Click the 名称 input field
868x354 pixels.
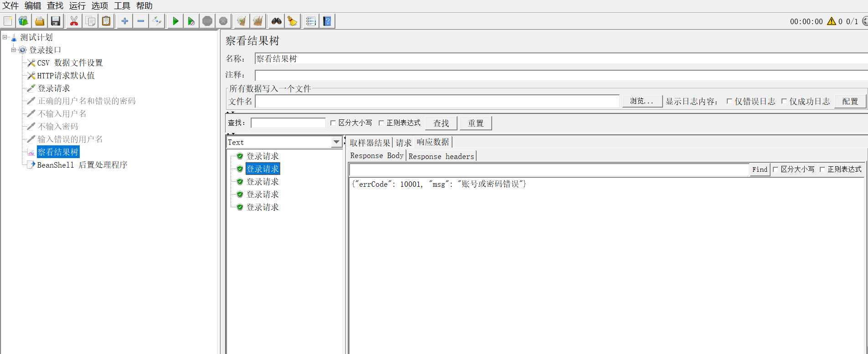pyautogui.click(x=561, y=59)
